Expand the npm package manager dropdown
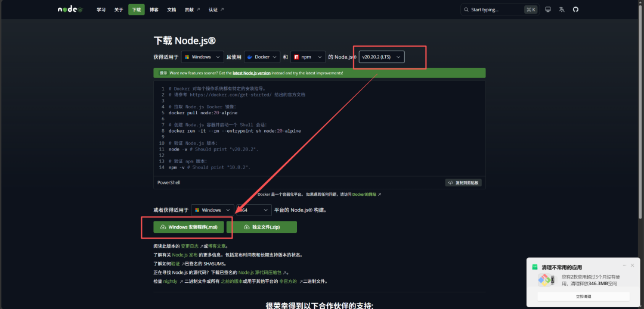Screen dimensions: 644x309 pos(308,57)
